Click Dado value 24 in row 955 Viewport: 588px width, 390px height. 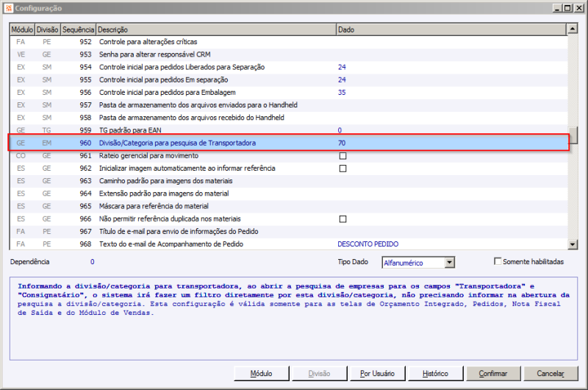pos(342,79)
